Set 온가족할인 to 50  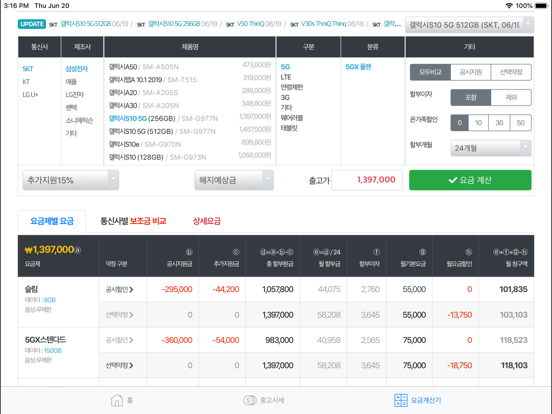(x=521, y=123)
